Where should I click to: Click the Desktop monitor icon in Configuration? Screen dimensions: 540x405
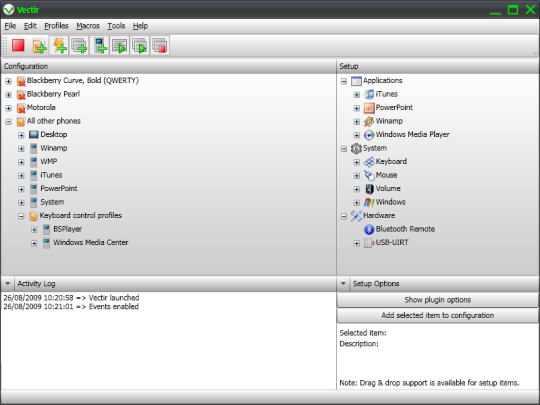point(33,134)
